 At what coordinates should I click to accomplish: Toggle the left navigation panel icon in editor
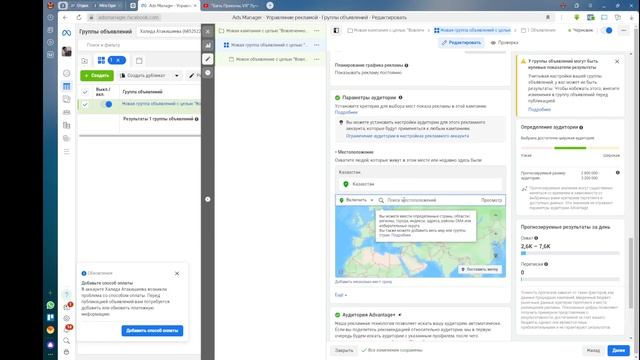(x=336, y=31)
